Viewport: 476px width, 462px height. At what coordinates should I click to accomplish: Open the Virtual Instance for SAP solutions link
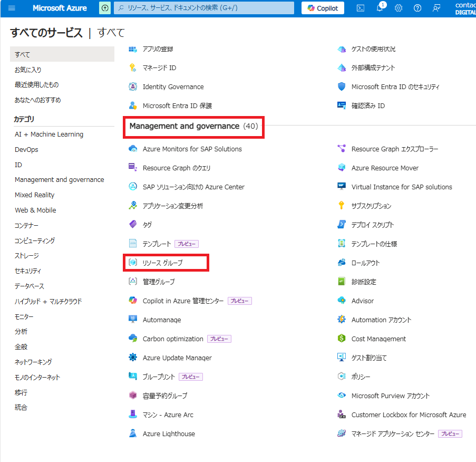tap(402, 187)
